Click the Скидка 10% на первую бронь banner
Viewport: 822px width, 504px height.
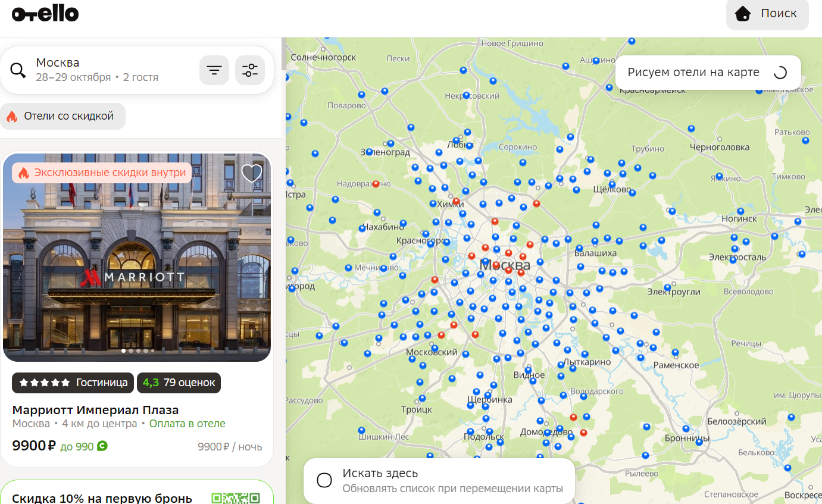pyautogui.click(x=137, y=492)
